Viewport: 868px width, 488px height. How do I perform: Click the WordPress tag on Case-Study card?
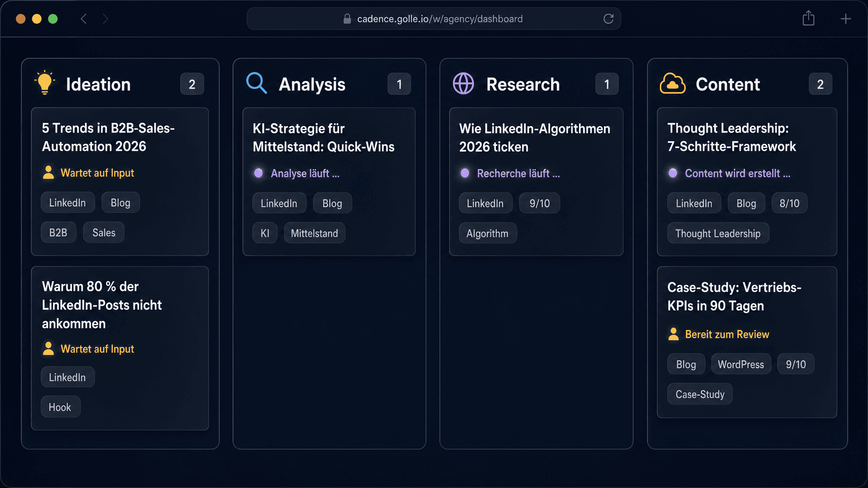(740, 364)
